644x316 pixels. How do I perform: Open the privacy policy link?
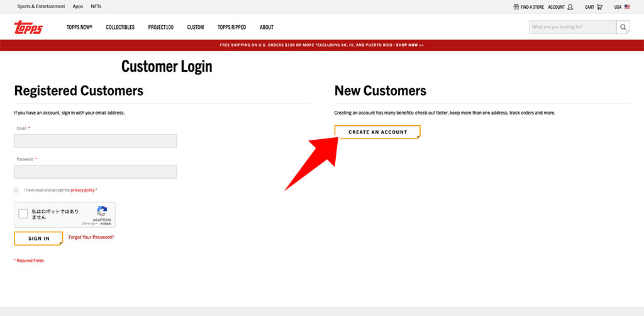click(x=82, y=190)
